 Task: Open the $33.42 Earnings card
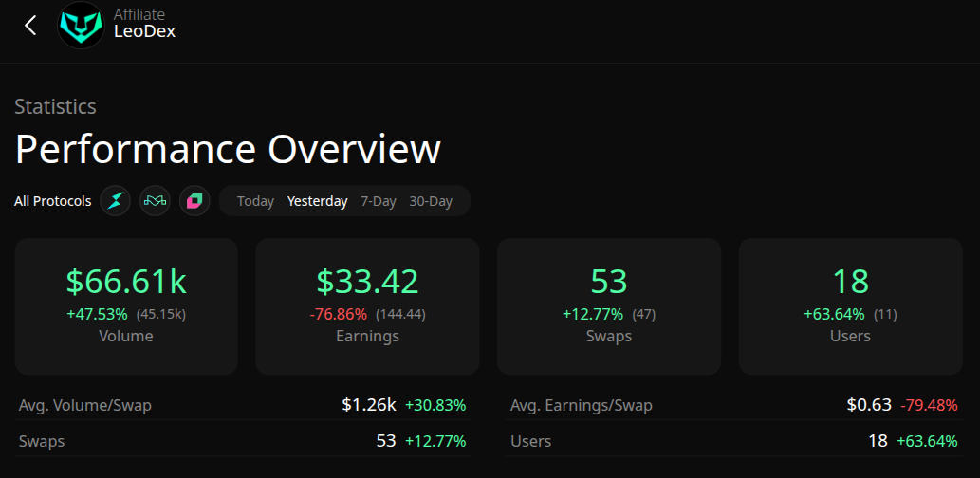click(x=367, y=305)
